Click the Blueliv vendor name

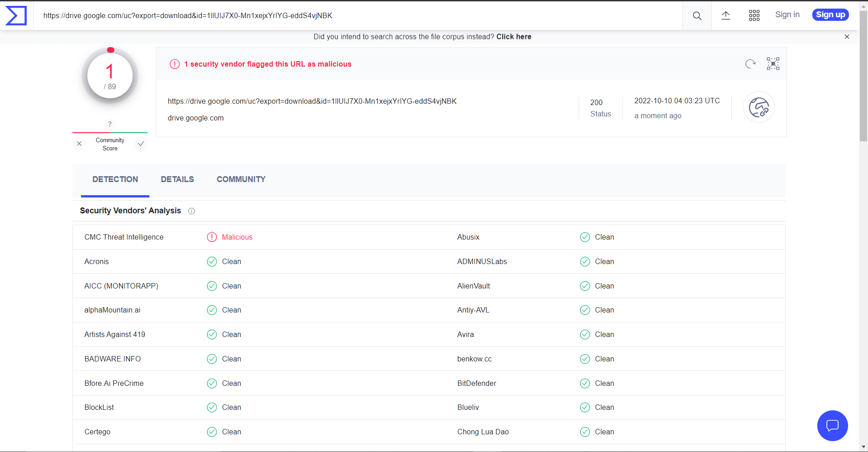pos(468,408)
